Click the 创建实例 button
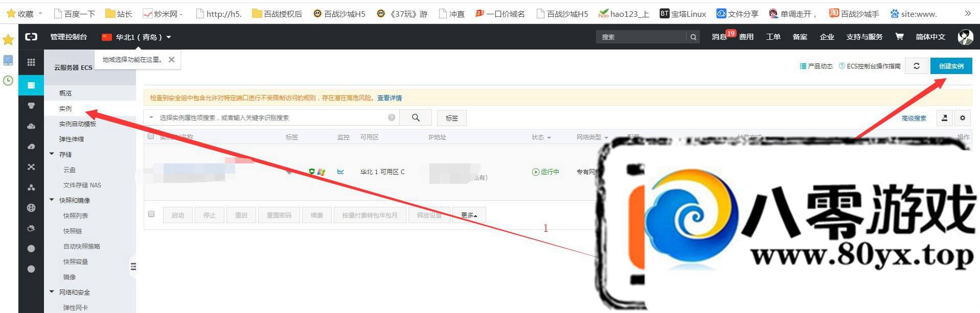This screenshot has height=313, width=980. pyautogui.click(x=951, y=66)
